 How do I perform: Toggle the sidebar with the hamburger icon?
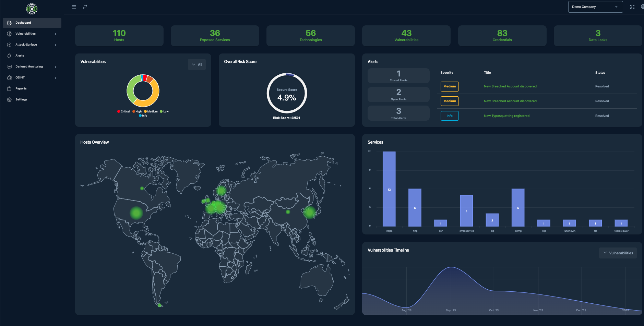(x=74, y=7)
